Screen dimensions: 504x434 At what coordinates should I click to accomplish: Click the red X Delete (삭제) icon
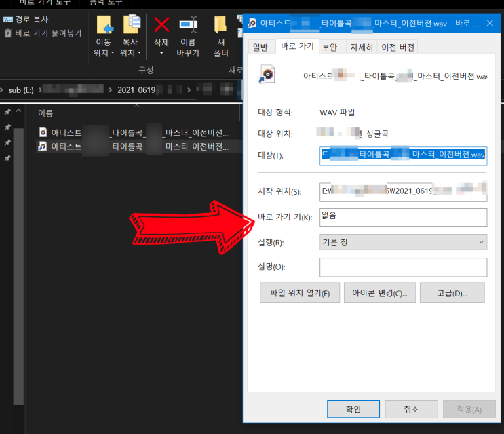click(x=161, y=24)
